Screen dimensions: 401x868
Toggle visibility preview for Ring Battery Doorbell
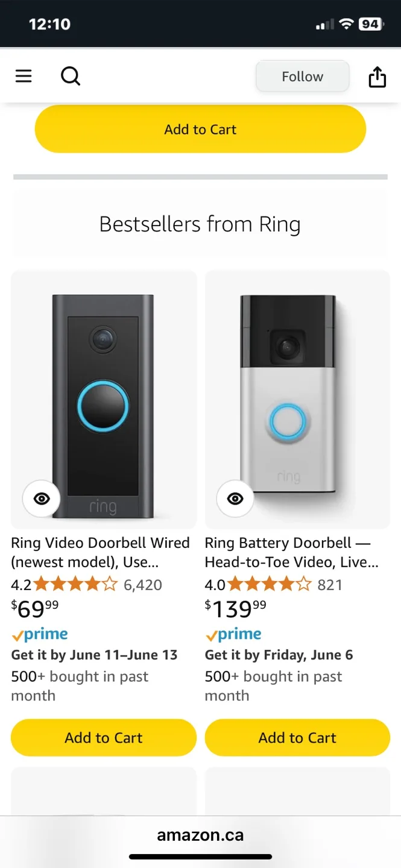(235, 498)
